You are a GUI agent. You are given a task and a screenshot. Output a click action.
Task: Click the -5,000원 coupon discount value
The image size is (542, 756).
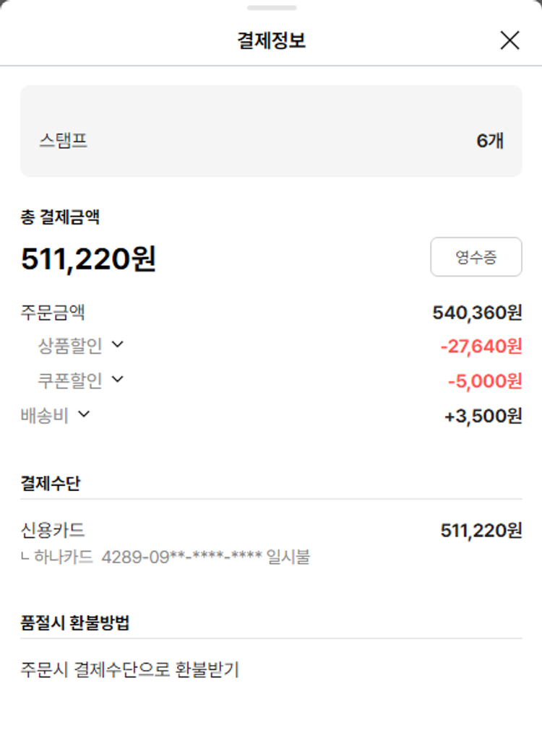pyautogui.click(x=484, y=381)
